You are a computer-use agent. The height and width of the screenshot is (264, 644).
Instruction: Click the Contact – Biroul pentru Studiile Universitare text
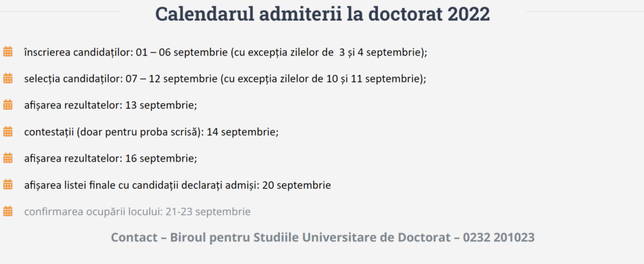pyautogui.click(x=285, y=238)
